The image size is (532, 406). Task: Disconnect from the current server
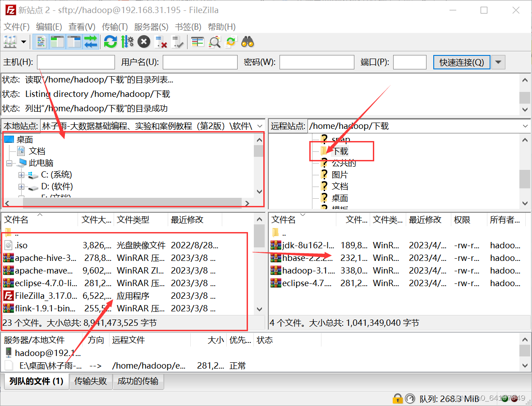pyautogui.click(x=161, y=42)
